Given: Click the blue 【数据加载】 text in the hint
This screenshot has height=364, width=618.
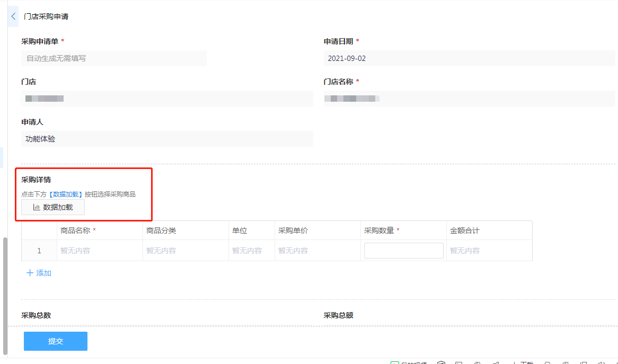Looking at the screenshot, I should [x=65, y=194].
